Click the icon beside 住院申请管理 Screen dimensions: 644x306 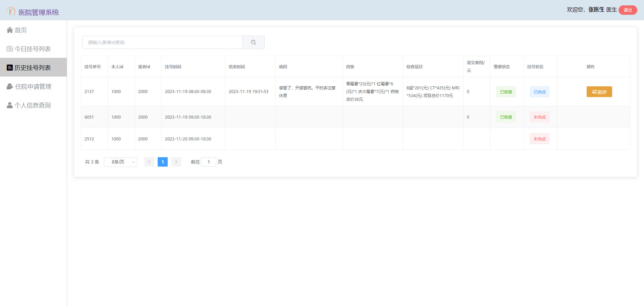tap(10, 87)
